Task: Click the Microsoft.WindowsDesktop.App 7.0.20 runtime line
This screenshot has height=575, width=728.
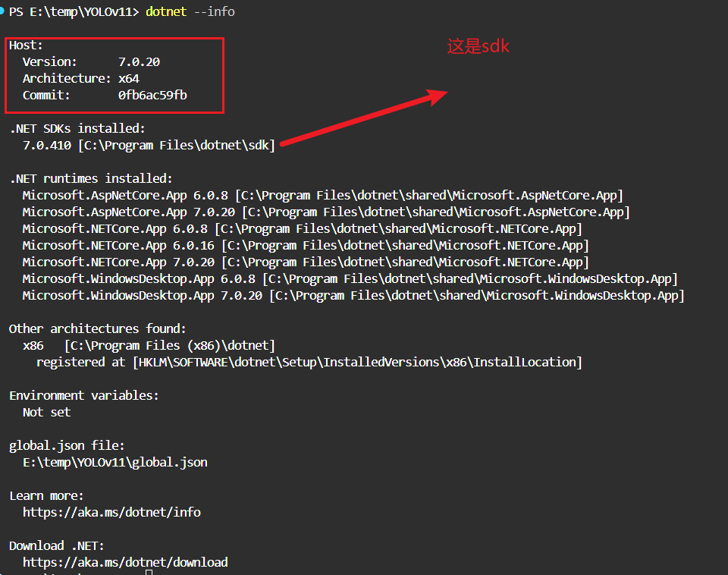Action: [x=353, y=296]
